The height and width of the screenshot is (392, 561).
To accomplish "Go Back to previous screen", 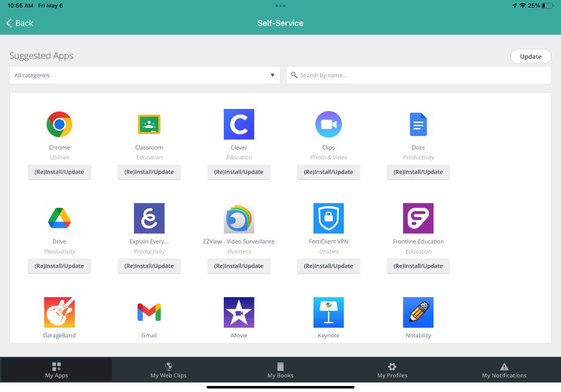I will pyautogui.click(x=20, y=23).
